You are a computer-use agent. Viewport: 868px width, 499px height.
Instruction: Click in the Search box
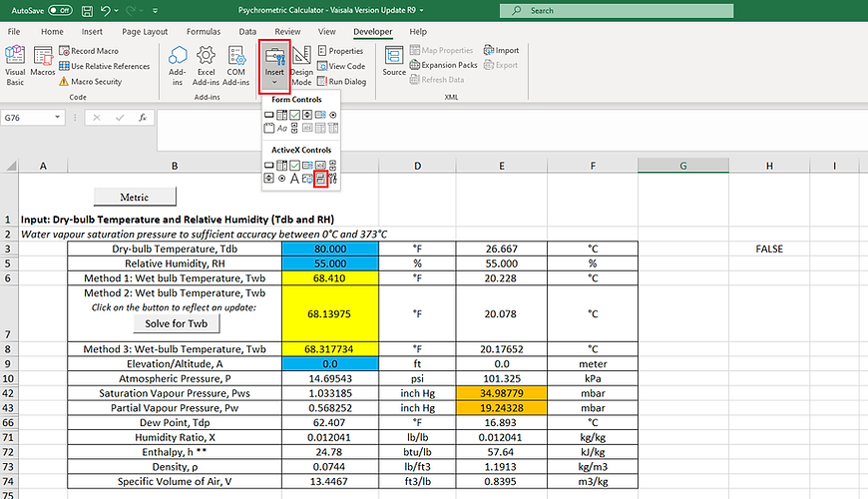617,11
